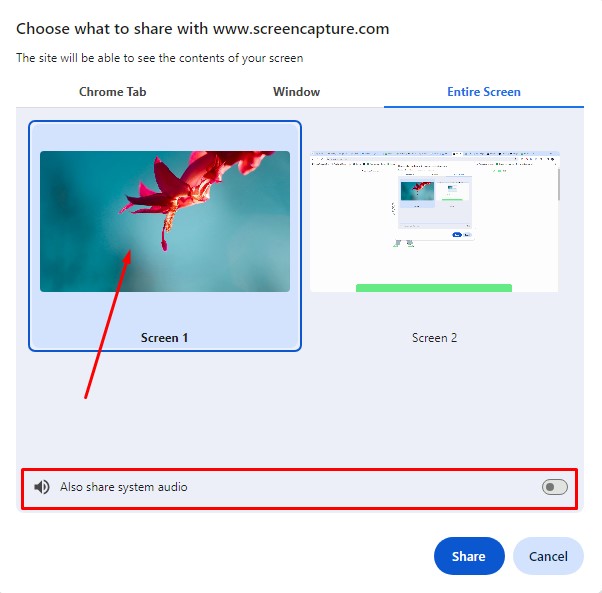This screenshot has width=602, height=593.
Task: Switch to the Chrome Tab tab
Action: coord(112,92)
